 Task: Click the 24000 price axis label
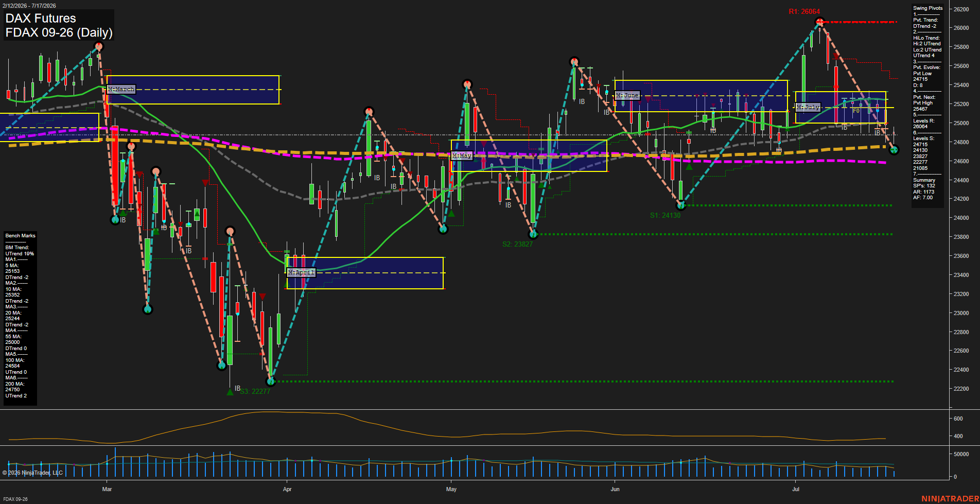point(961,218)
